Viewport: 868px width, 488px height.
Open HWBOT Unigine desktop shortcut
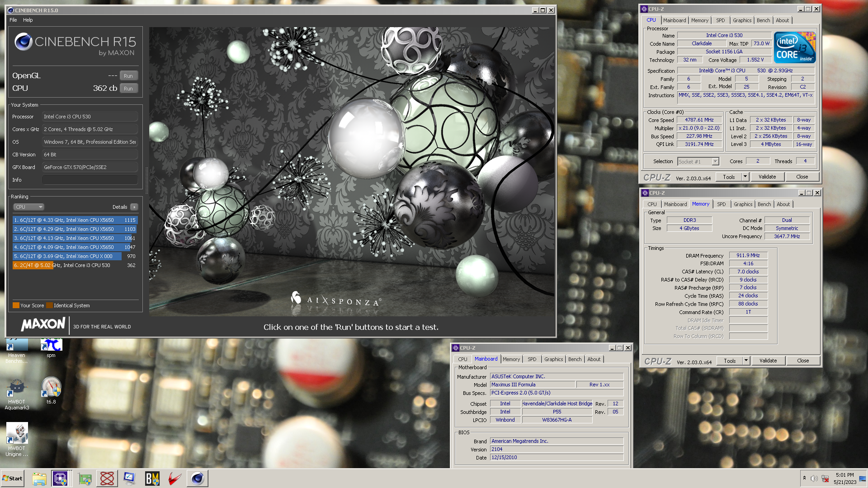point(17,440)
